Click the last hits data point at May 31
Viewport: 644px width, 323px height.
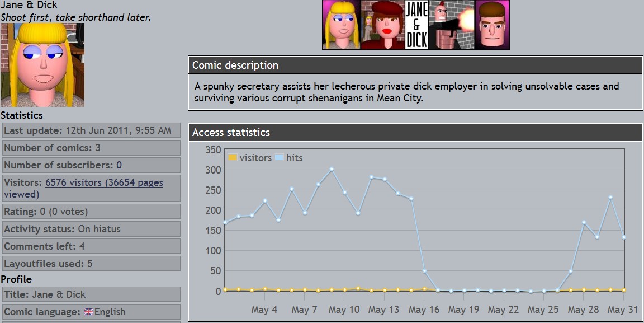[624, 237]
